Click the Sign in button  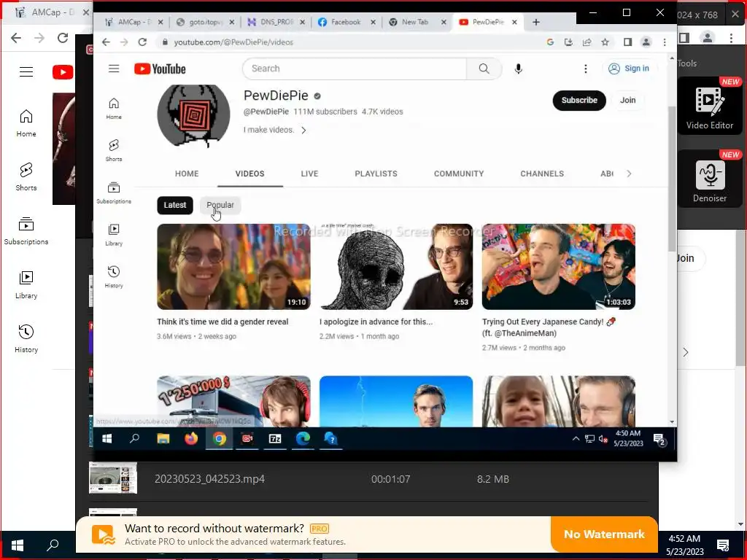(630, 69)
